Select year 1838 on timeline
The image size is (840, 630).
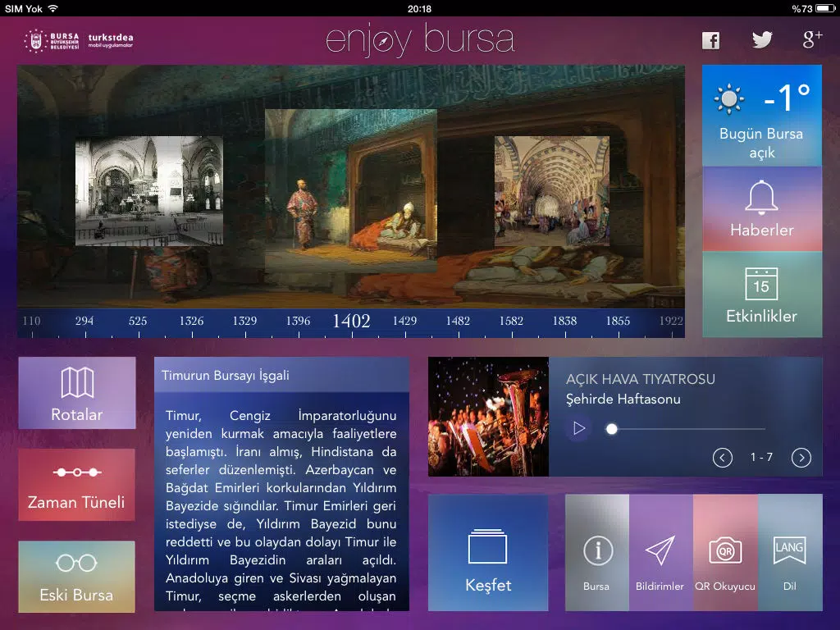[x=564, y=321]
